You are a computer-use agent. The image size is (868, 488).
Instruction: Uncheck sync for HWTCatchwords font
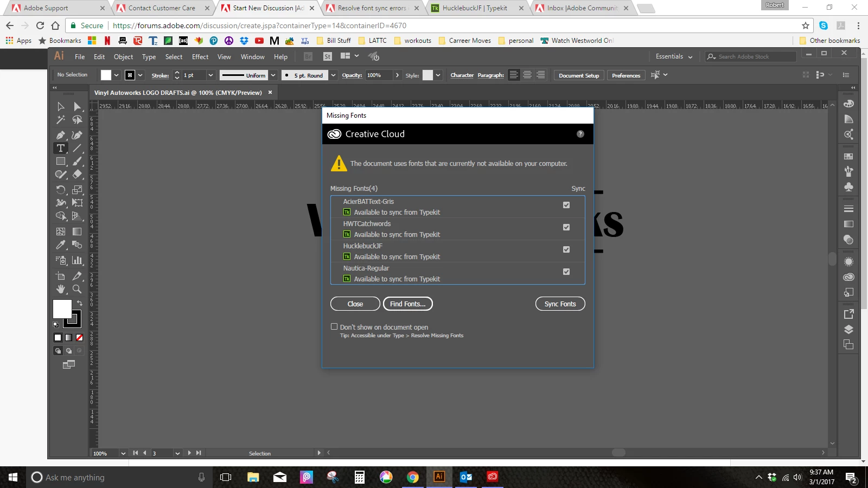(566, 227)
